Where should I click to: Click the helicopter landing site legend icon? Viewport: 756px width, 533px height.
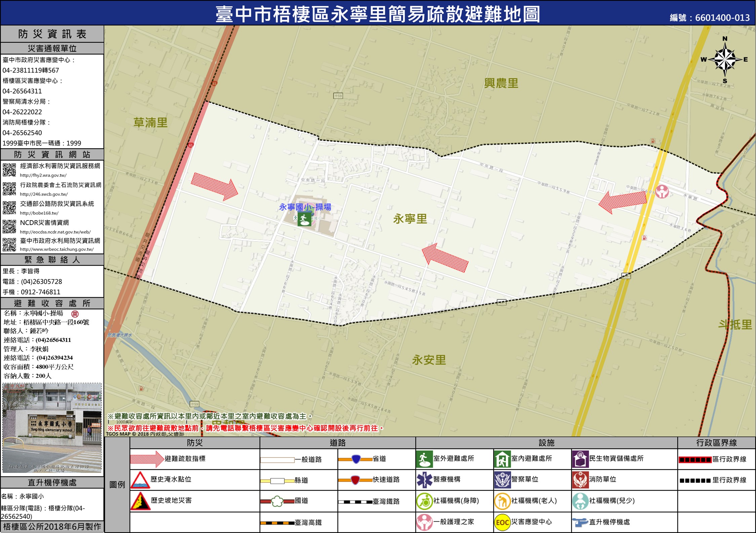(580, 522)
